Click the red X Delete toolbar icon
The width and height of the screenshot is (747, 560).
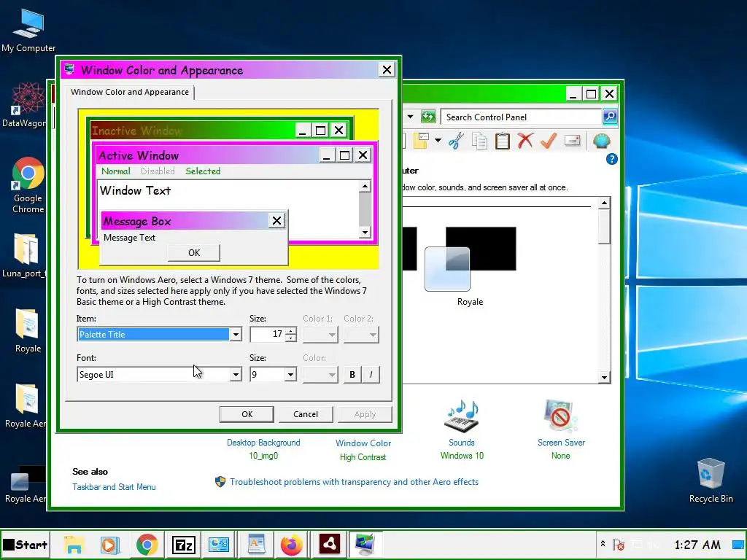click(525, 141)
